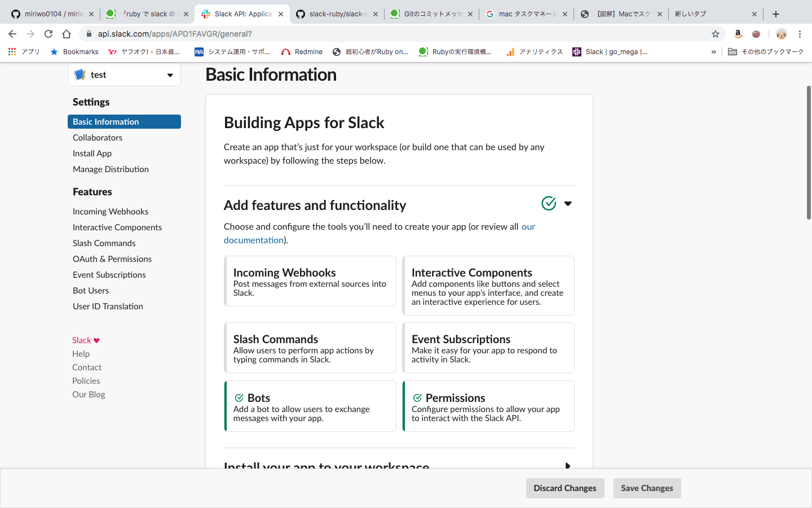Open the Contact link
The width and height of the screenshot is (812, 508).
pyautogui.click(x=87, y=367)
